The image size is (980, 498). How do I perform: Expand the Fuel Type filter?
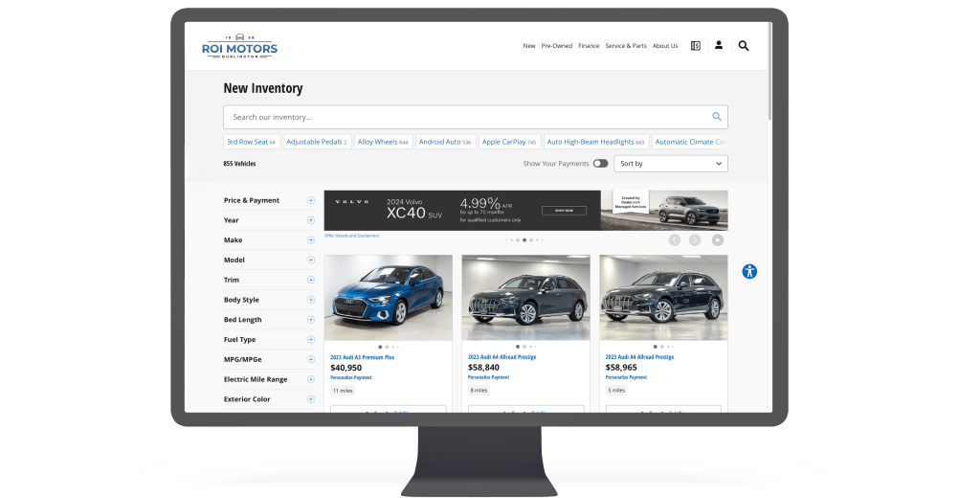(311, 340)
